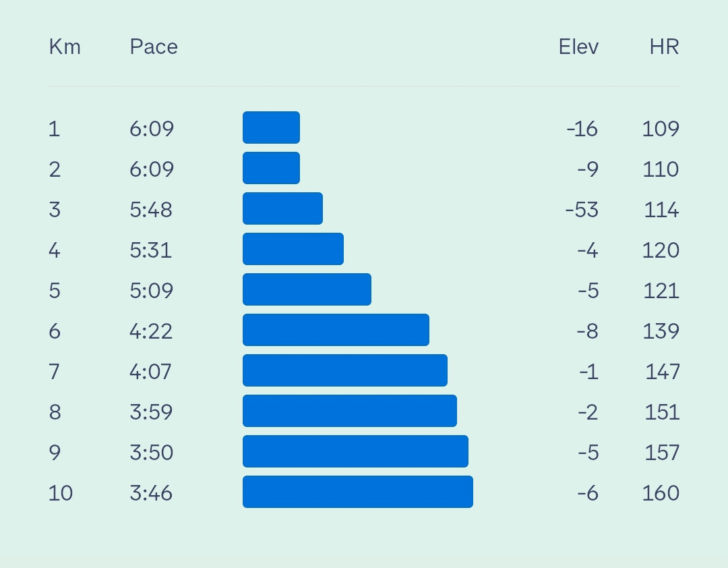The width and height of the screenshot is (728, 568).
Task: Click the -53 elevation value
Action: click(582, 210)
